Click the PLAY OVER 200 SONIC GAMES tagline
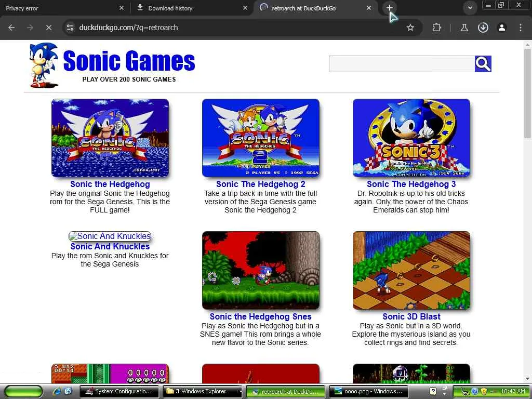The image size is (532, 399). [129, 79]
